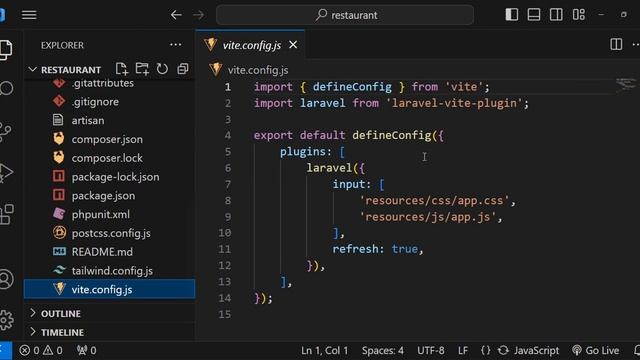
Task: Click the ports forwarded status item
Action: pos(87,351)
